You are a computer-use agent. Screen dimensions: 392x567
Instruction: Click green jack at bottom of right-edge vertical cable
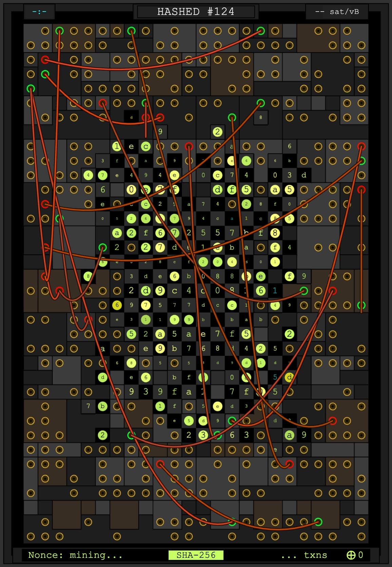click(361, 305)
